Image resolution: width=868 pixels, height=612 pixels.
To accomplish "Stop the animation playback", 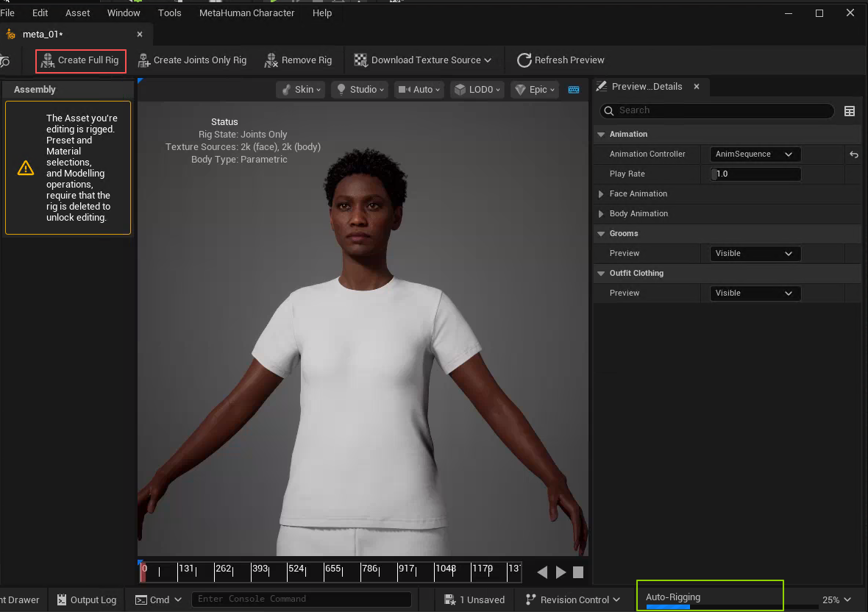I will tap(578, 572).
